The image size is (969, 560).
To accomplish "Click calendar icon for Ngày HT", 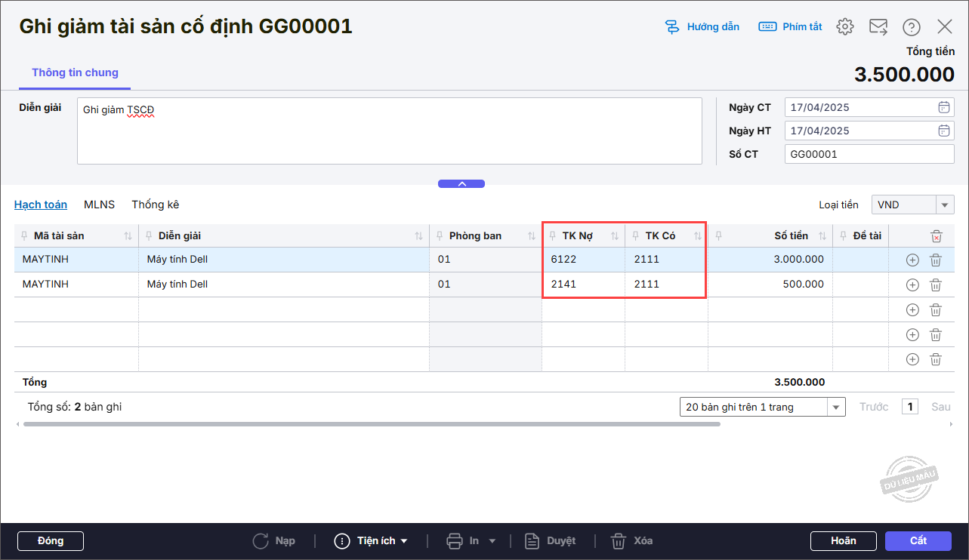I will 943,131.
